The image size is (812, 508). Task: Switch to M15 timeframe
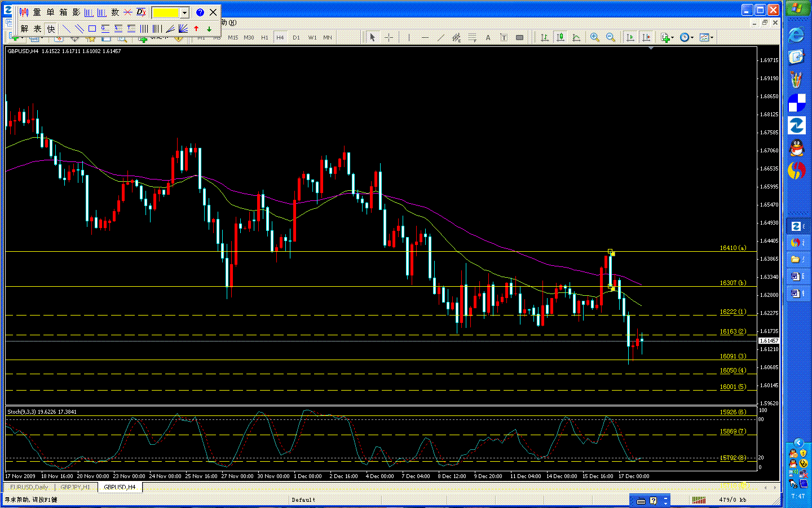point(233,38)
